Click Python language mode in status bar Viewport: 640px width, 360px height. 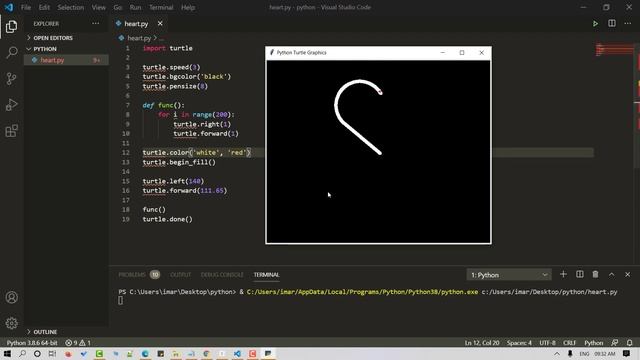[593, 342]
